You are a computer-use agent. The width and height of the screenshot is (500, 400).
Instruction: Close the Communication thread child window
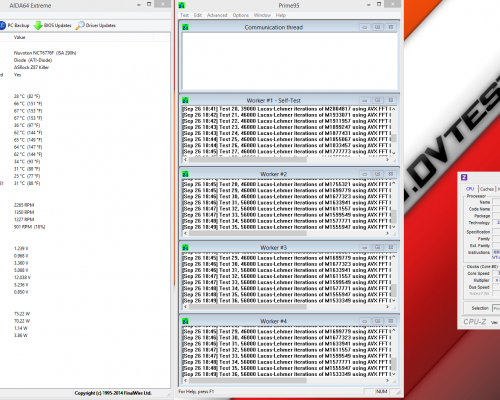tap(390, 27)
